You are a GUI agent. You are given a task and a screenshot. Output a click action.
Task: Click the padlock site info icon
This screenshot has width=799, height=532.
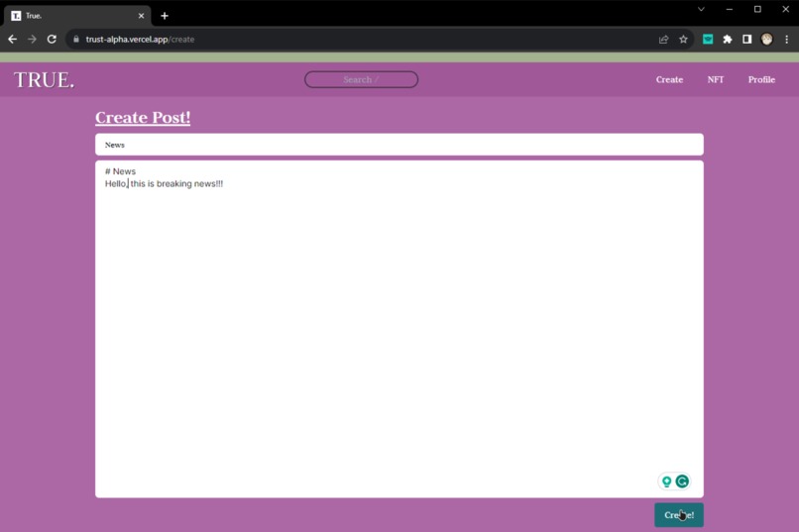pos(76,40)
